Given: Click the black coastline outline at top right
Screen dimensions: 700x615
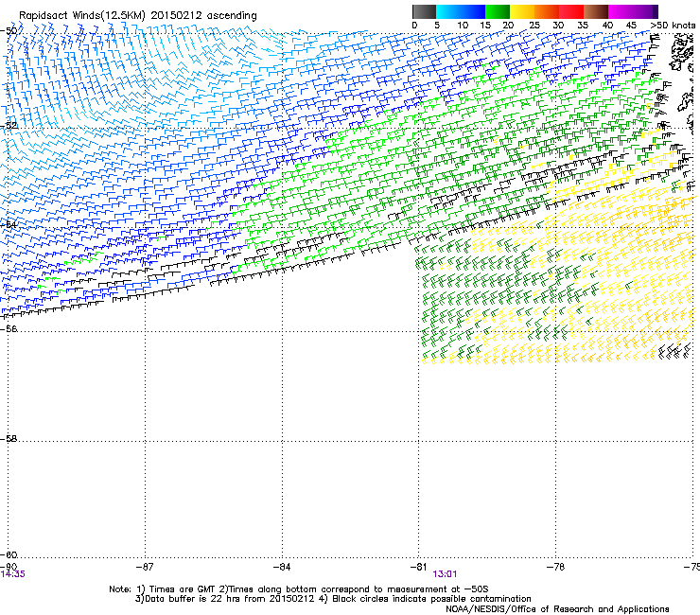Looking at the screenshot, I should pyautogui.click(x=681, y=53).
